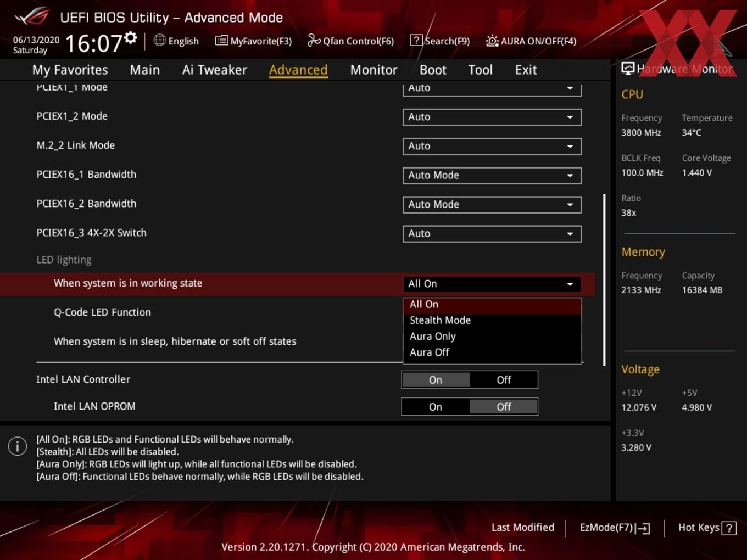Click the CPU frequency 3800 MHz value

coord(641,132)
